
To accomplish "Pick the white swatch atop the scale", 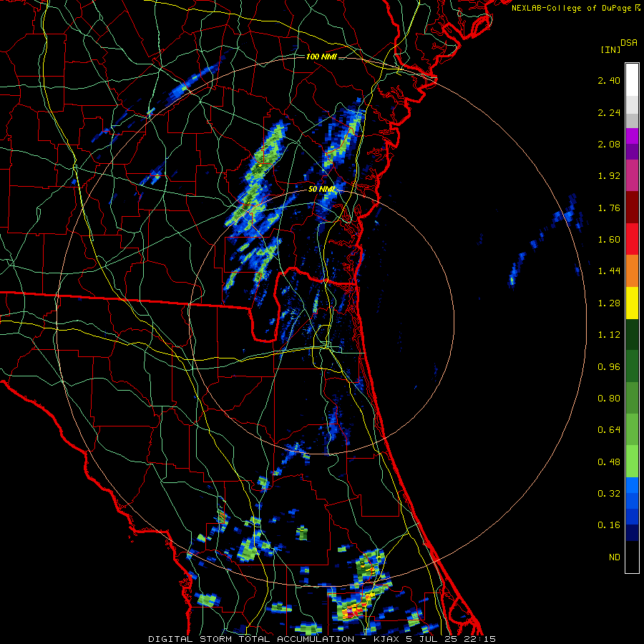I will (632, 80).
